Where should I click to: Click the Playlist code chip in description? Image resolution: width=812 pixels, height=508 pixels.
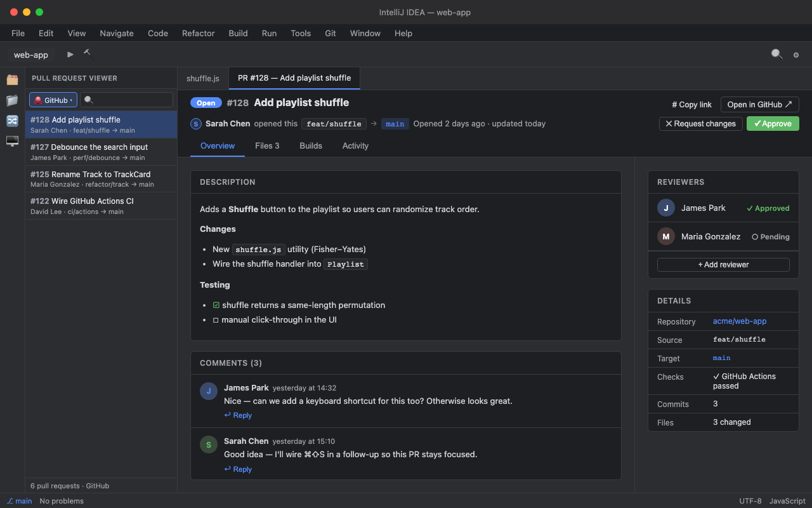[x=346, y=264]
